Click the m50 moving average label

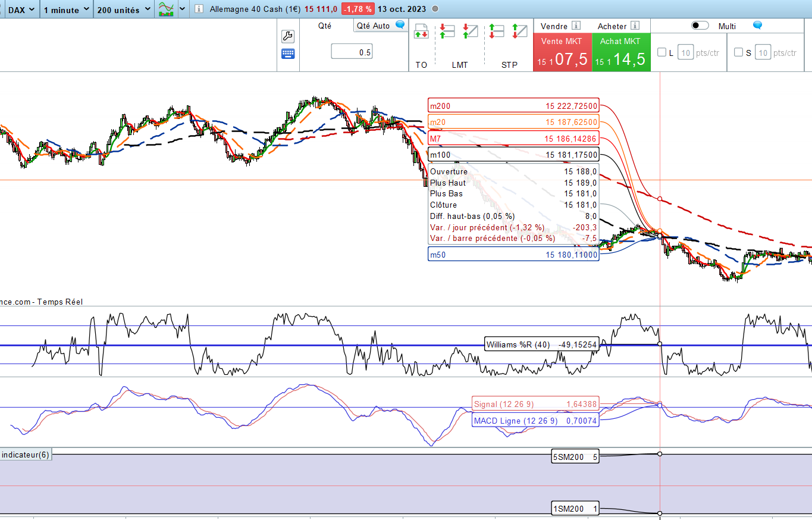click(x=514, y=255)
